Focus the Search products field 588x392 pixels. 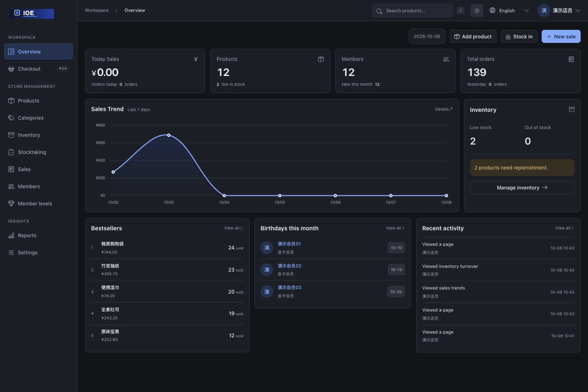[413, 11]
